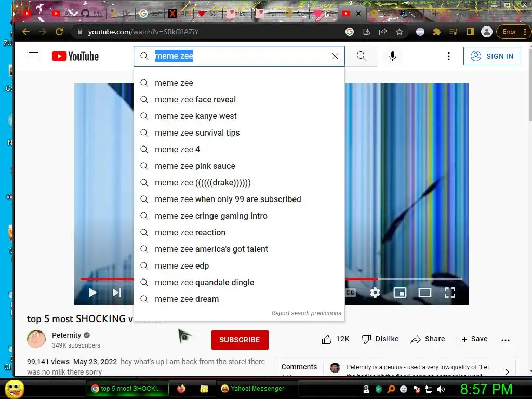Open YouTube settings three-dot menu
The image size is (532, 399).
point(449,56)
